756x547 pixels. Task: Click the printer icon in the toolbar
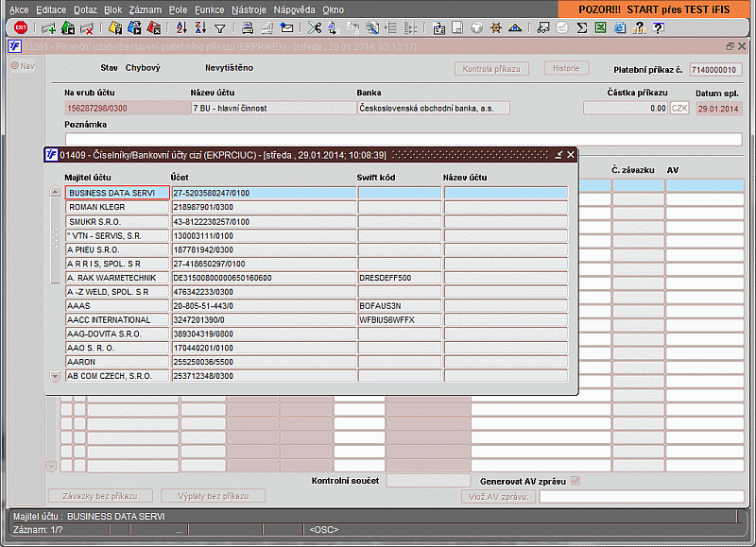click(248, 28)
